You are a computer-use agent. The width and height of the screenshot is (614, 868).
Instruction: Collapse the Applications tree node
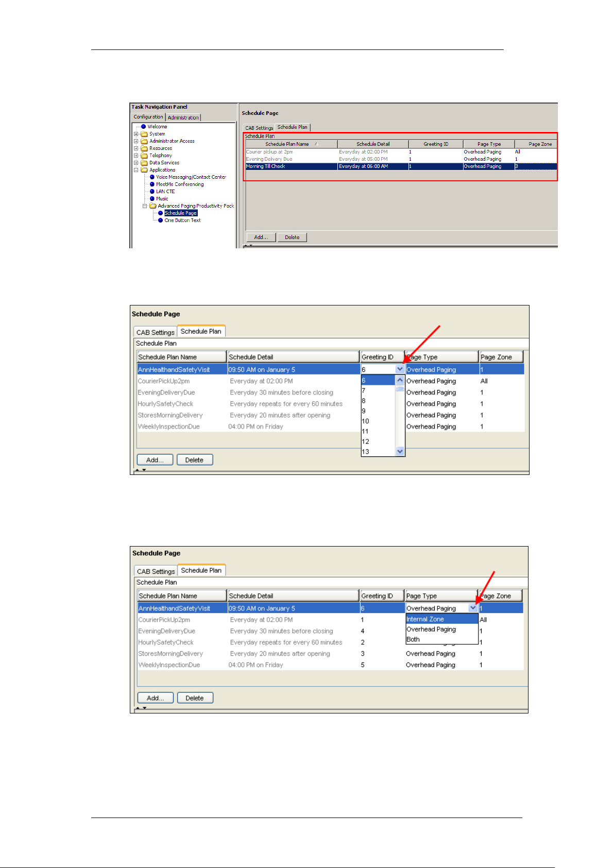click(x=136, y=170)
